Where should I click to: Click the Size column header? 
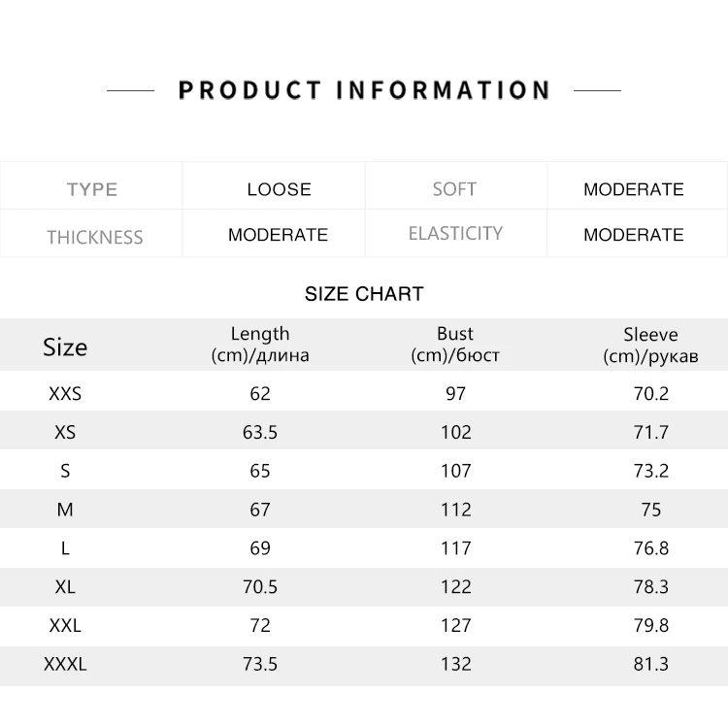pyautogui.click(x=65, y=346)
